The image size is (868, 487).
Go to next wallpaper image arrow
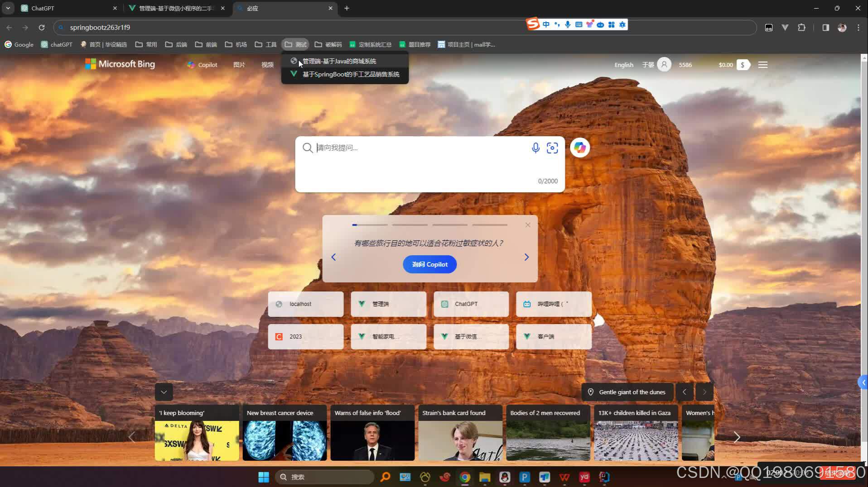coord(704,392)
